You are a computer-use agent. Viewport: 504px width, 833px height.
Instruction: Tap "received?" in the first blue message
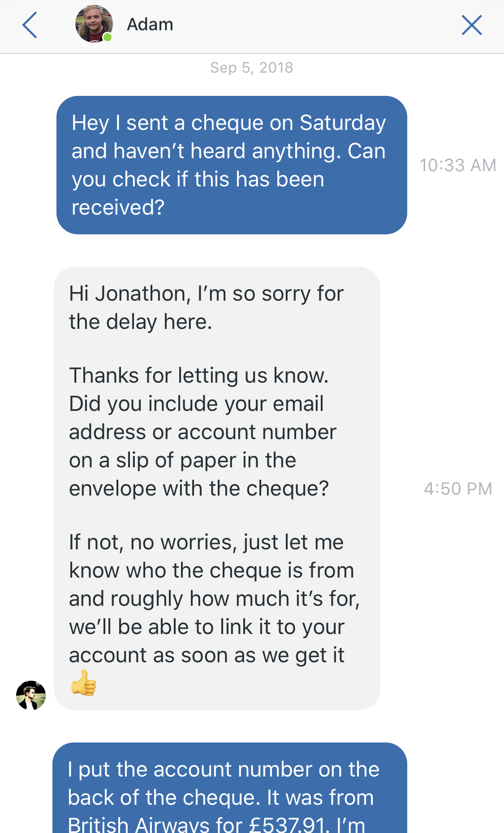point(118,207)
